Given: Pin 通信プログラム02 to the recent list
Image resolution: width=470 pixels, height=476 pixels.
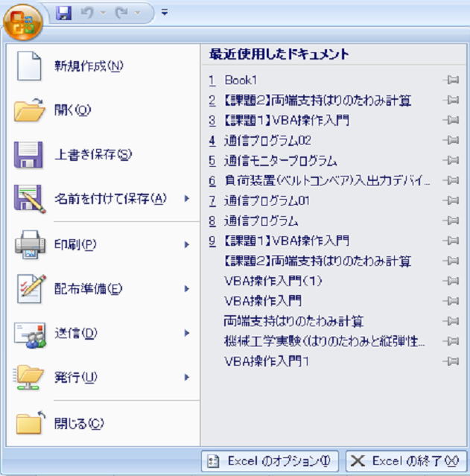Looking at the screenshot, I should click(451, 140).
